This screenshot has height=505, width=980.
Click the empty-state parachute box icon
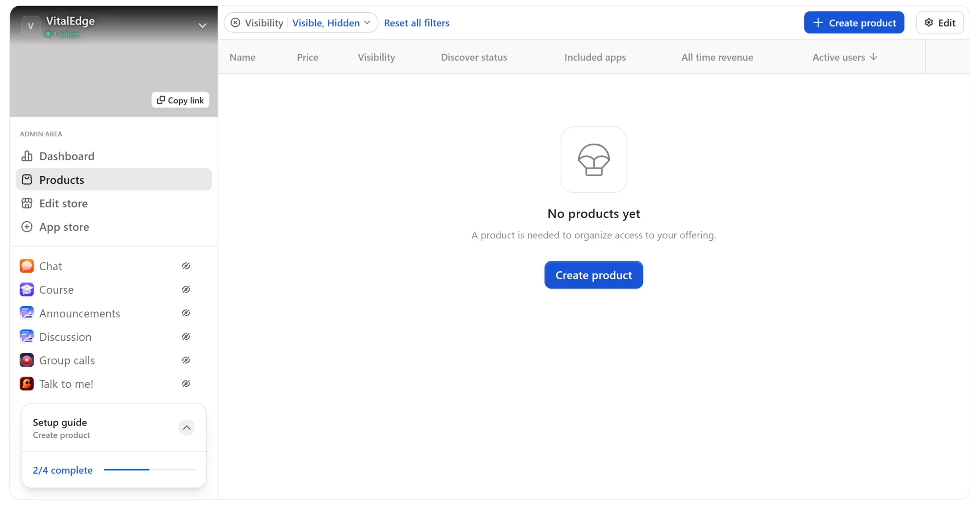594,160
